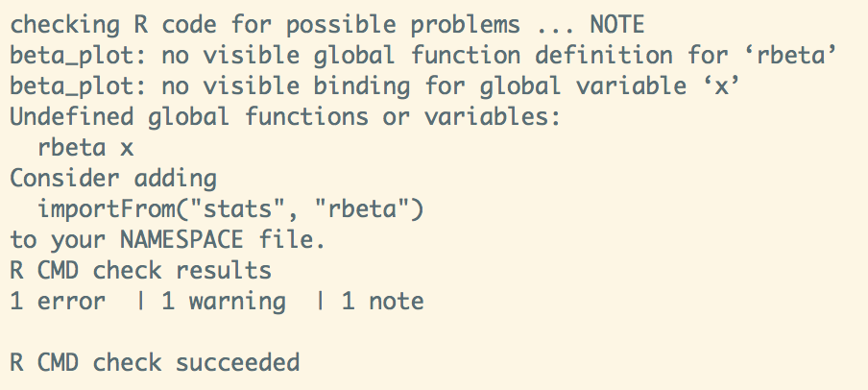The height and width of the screenshot is (390, 868).
Task: Click the 'Consider adding' text
Action: tap(113, 180)
